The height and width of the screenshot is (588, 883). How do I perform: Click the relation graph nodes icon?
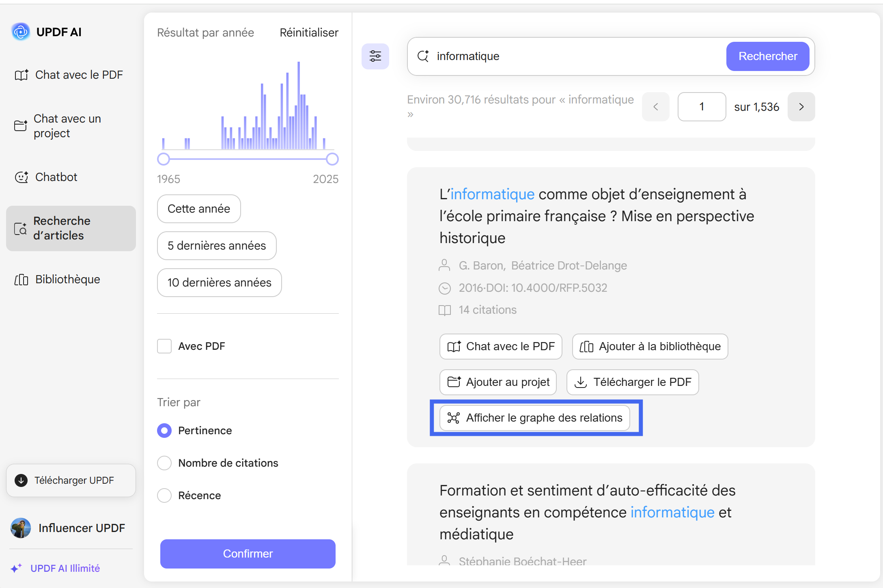(x=453, y=418)
